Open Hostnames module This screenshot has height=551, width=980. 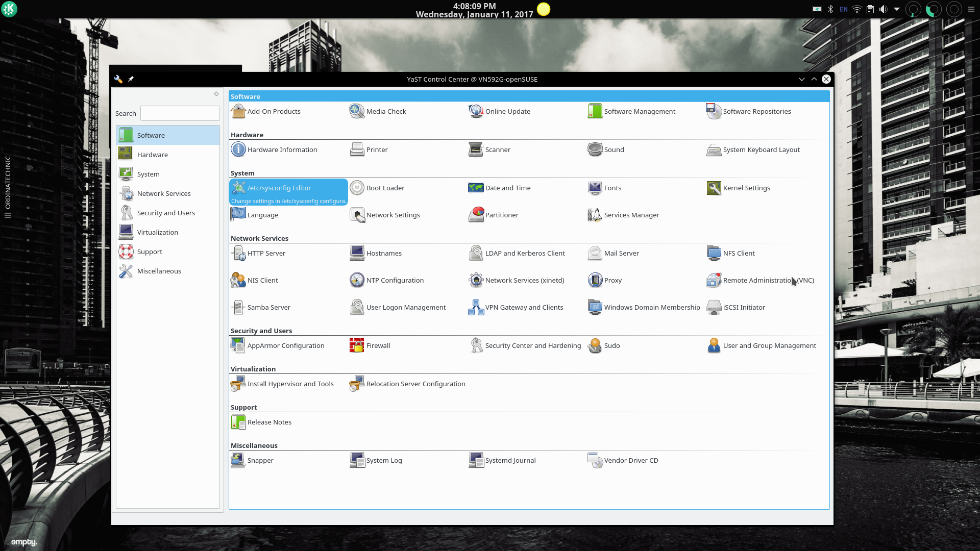(x=376, y=253)
